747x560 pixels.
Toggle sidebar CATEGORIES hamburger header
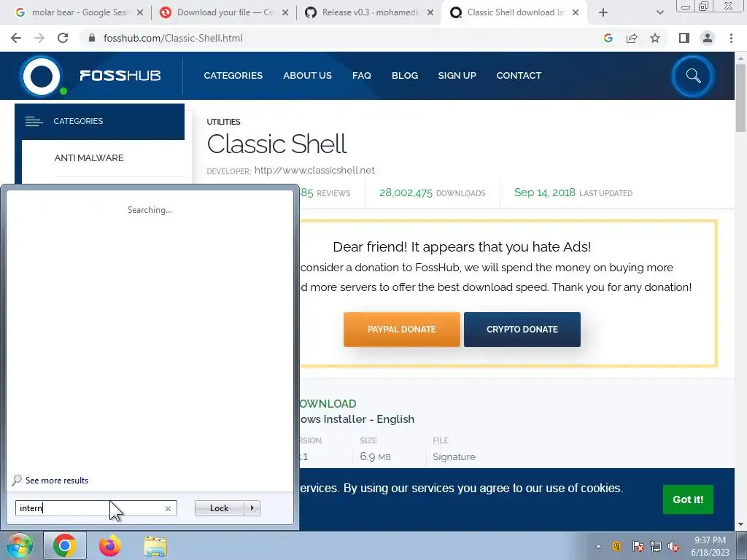99,122
